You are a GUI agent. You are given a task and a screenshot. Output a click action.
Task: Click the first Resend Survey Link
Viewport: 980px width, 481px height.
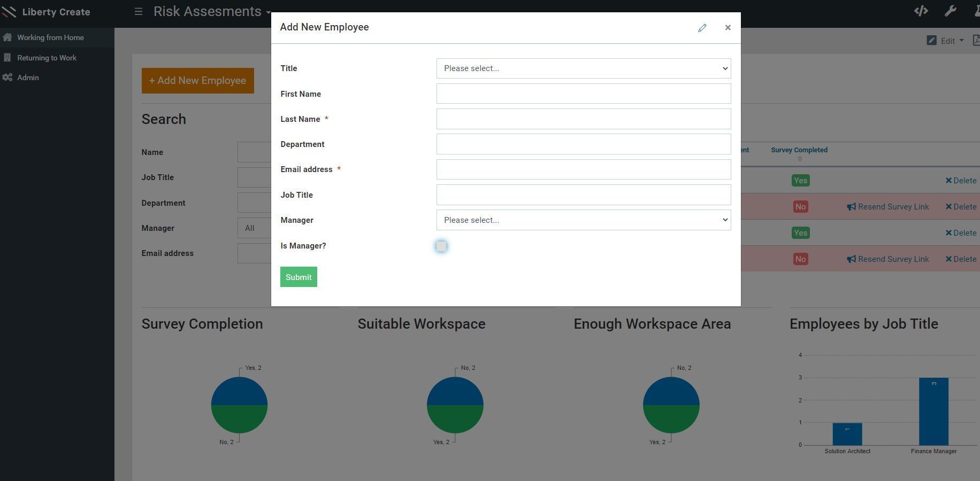point(888,207)
